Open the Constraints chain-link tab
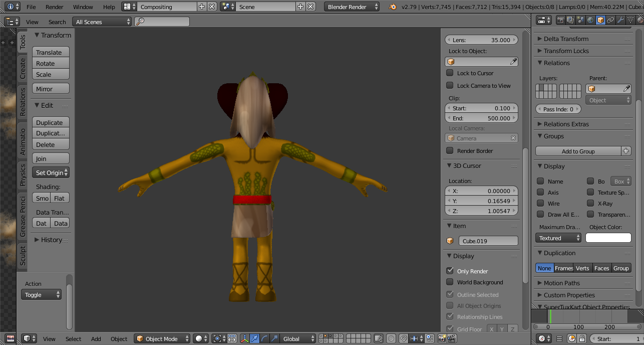This screenshot has height=345, width=644. coord(611,20)
